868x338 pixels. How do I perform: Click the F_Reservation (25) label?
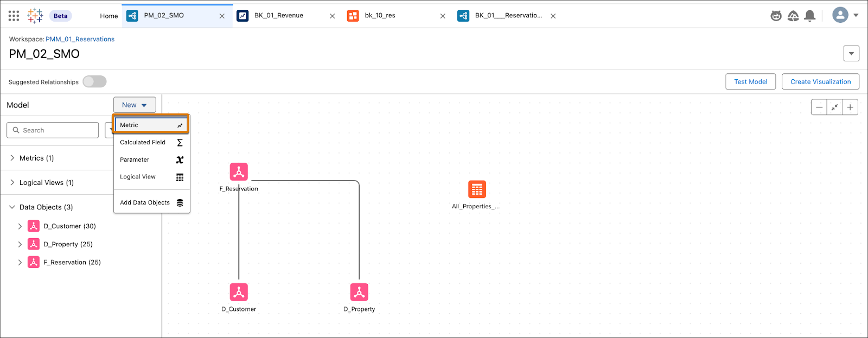72,262
